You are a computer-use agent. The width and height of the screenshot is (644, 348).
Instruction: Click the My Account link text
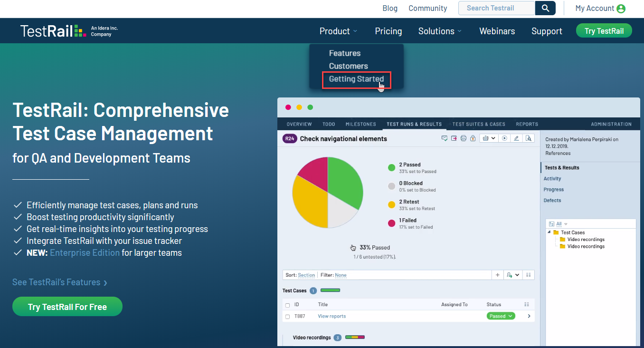595,8
